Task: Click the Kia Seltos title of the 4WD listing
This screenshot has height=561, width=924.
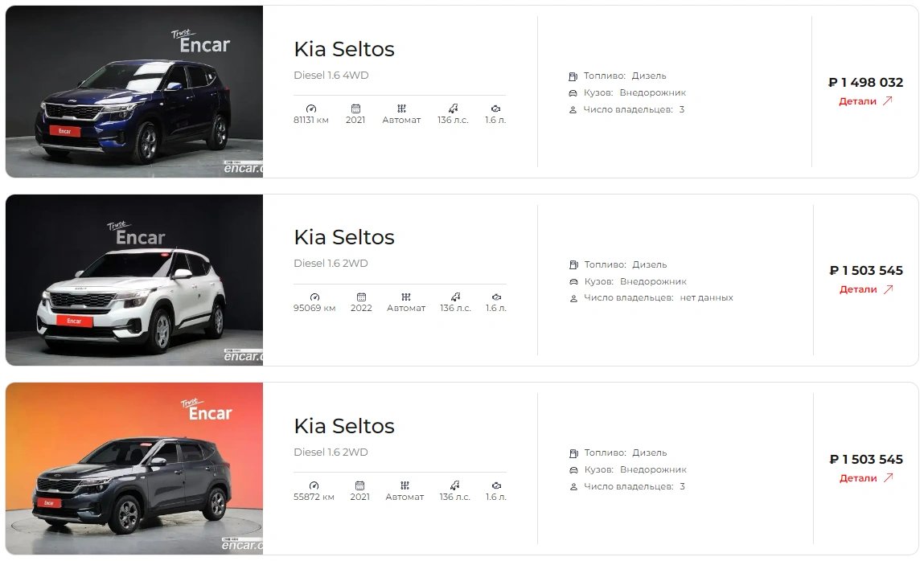Action: pos(343,49)
